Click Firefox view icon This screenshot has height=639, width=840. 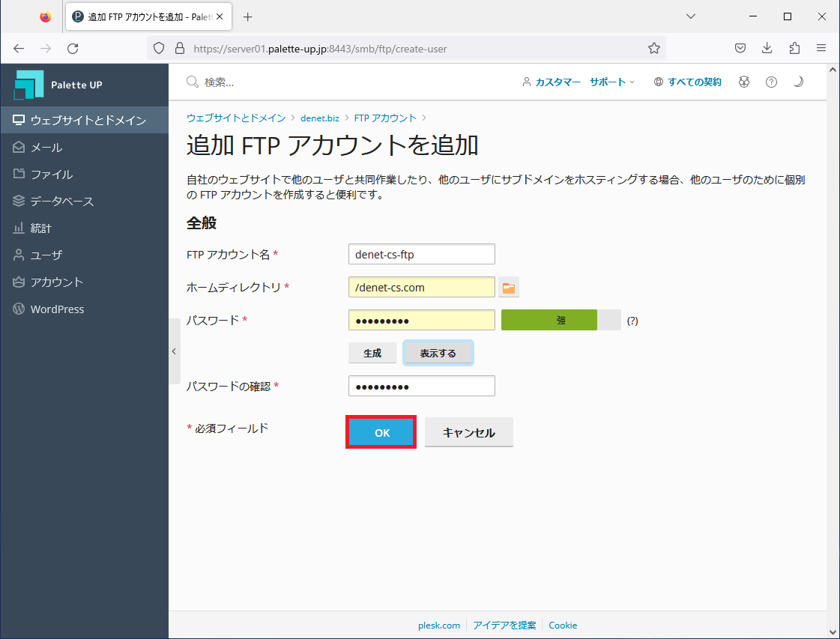pyautogui.click(x=46, y=16)
